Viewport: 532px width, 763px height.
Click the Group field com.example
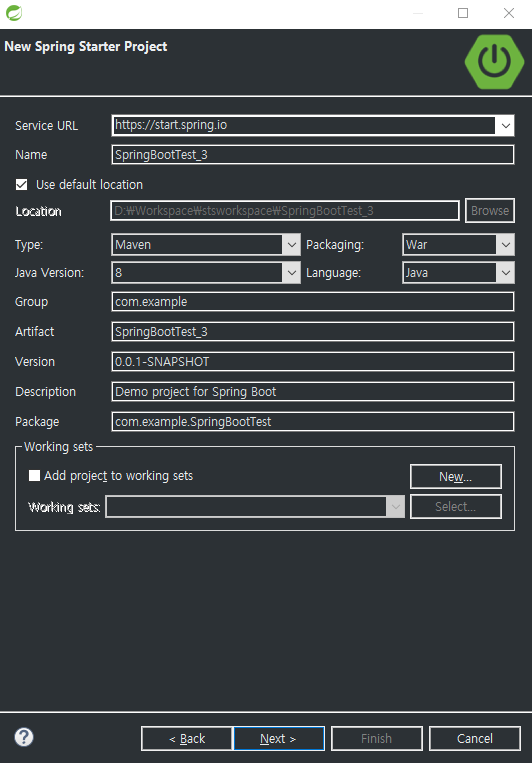coord(312,302)
